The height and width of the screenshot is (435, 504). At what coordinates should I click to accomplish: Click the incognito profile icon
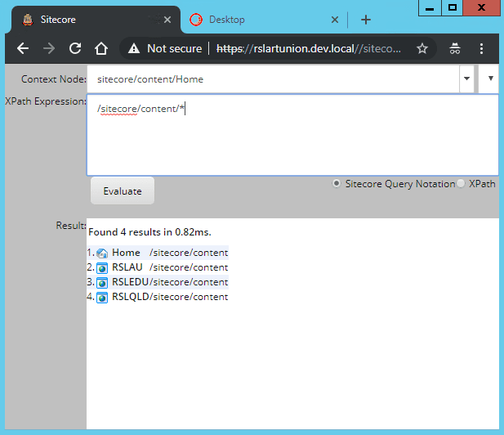[x=455, y=48]
